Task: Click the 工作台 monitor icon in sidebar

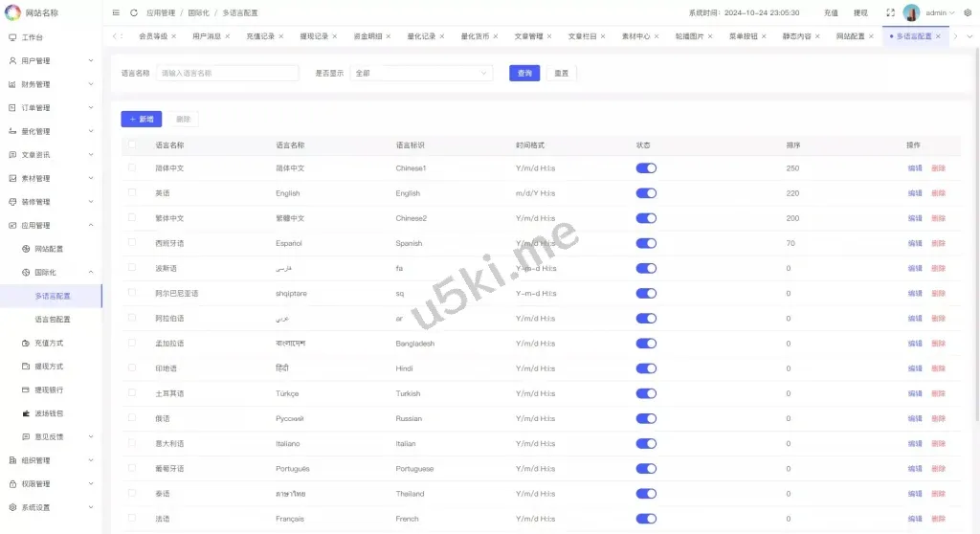Action: [x=12, y=37]
